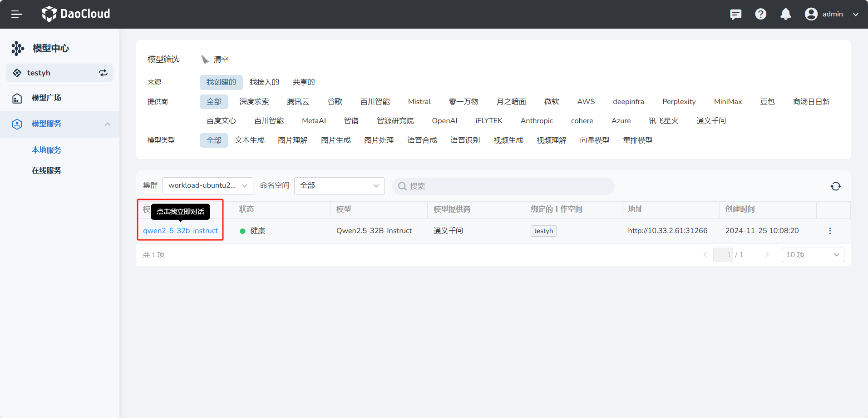Click the testyh workspace tag in the row
Viewport: 868px width, 418px height.
[543, 231]
